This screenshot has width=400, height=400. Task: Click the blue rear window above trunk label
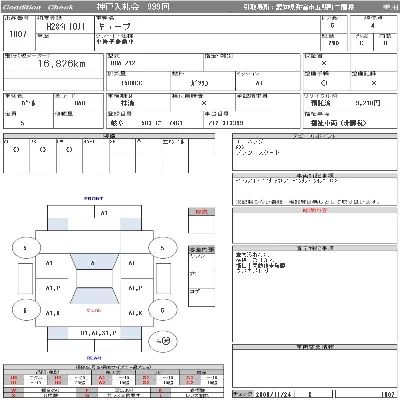(94, 295)
